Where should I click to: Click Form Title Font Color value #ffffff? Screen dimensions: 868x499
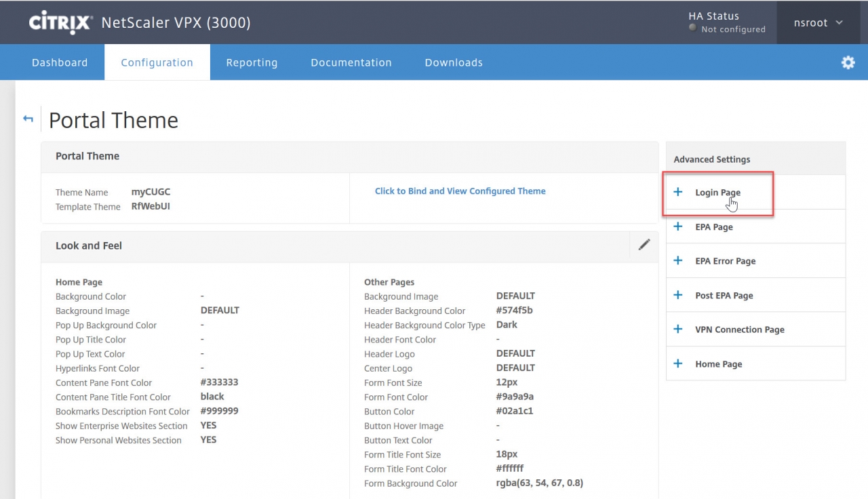tap(510, 468)
